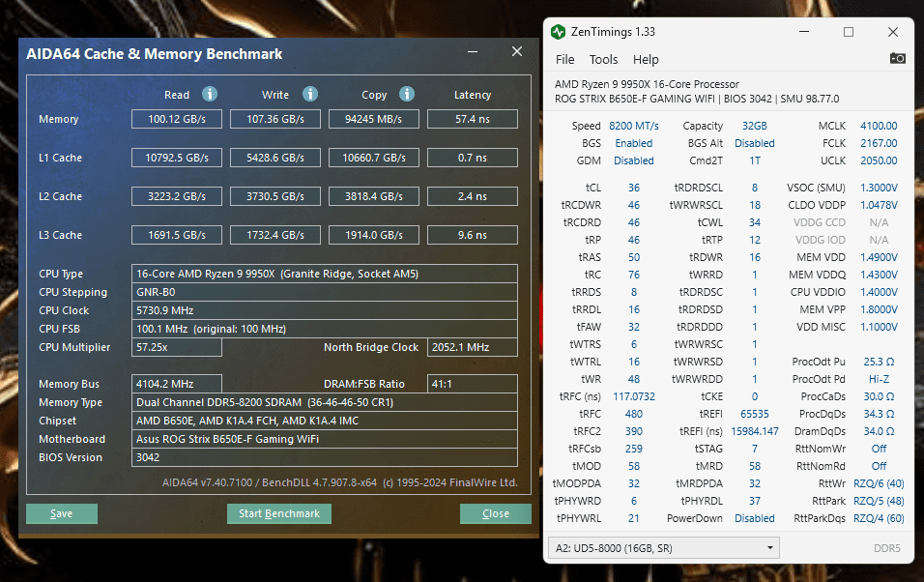Click Memory Bus value 4104.2 MHz
924x582 pixels.
(x=177, y=384)
